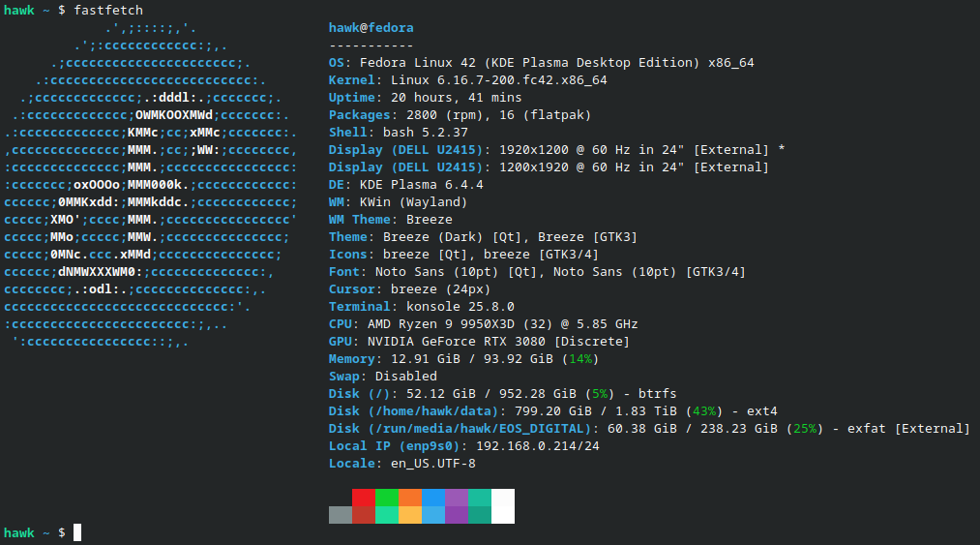
Task: Click the 'KDE Plasma 6.4.4' DE value
Action: [x=421, y=185]
